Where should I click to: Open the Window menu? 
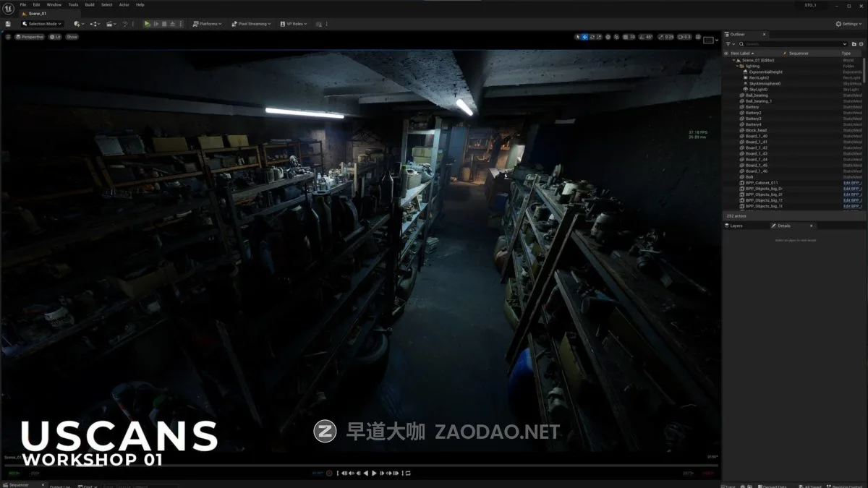(x=54, y=4)
